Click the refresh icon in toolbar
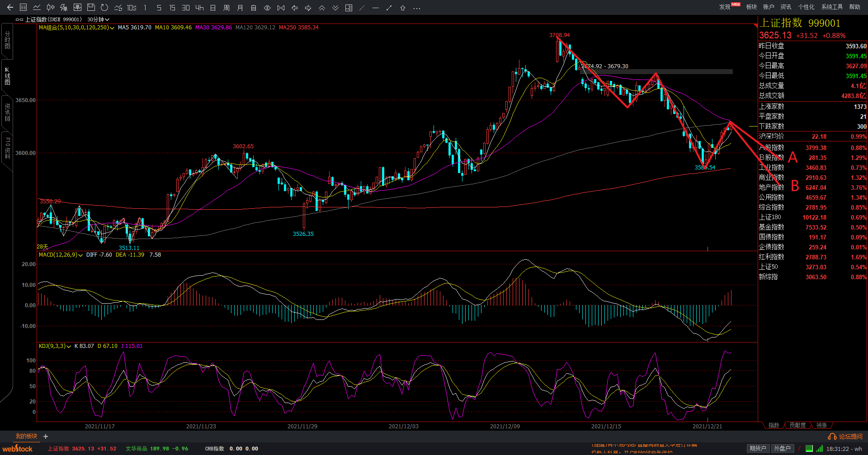 point(104,8)
